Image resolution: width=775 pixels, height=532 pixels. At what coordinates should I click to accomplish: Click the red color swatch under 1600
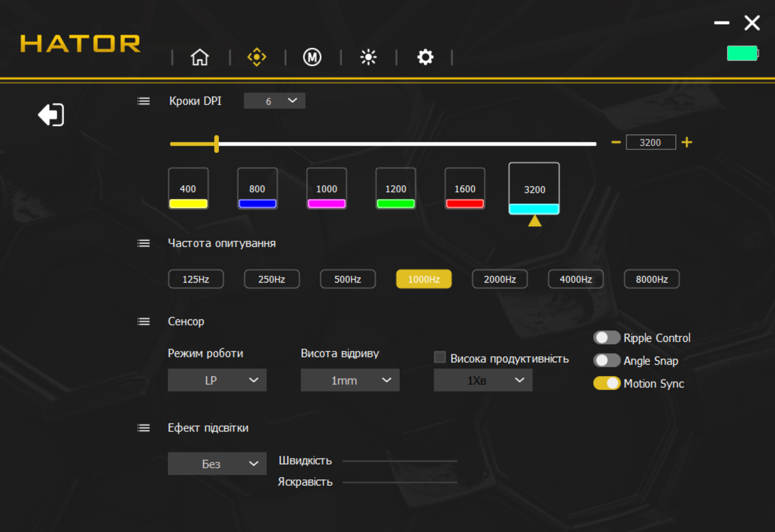[465, 204]
